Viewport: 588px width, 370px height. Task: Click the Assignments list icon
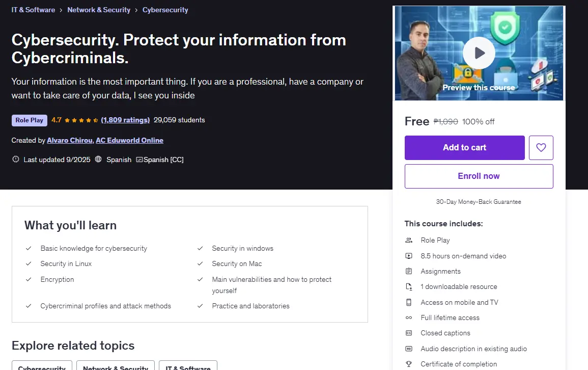coord(409,271)
